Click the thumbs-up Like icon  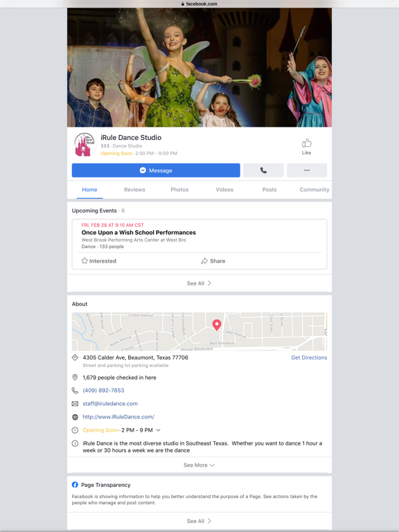(x=306, y=143)
